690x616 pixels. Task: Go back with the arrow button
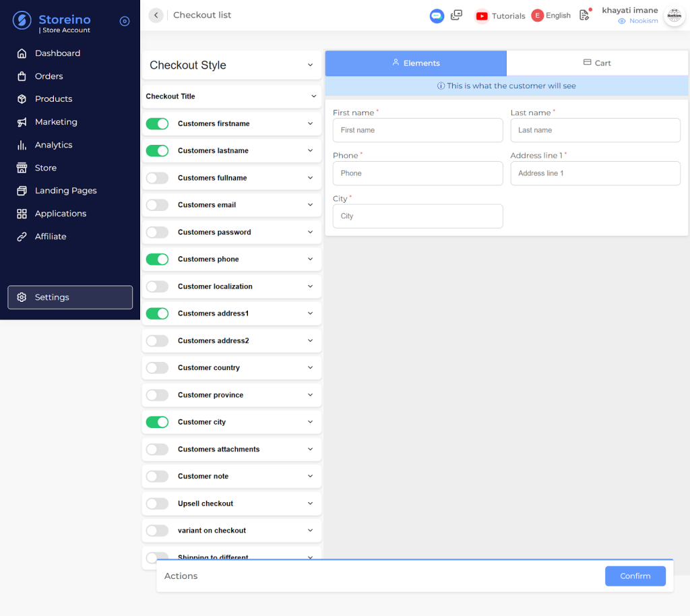156,16
